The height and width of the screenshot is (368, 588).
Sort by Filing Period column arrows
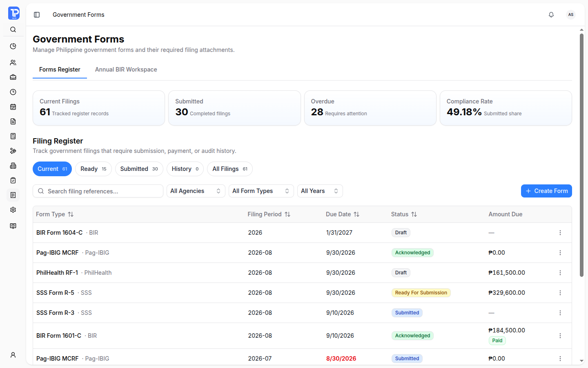point(287,214)
